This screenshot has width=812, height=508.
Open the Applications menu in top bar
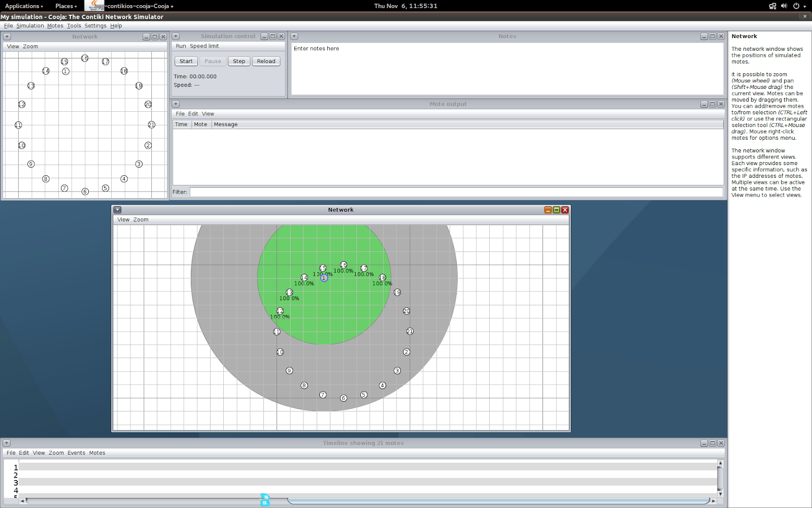[24, 6]
